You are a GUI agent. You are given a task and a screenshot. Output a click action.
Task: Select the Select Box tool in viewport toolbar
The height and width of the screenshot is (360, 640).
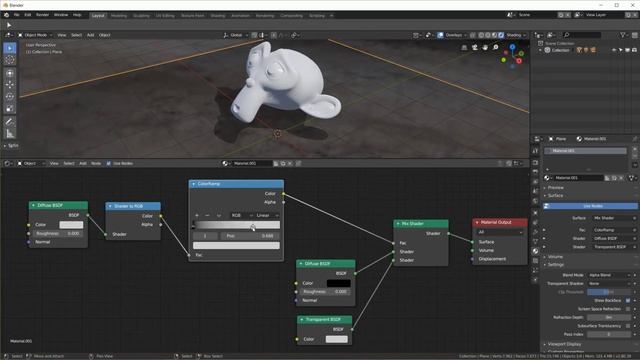(10, 48)
